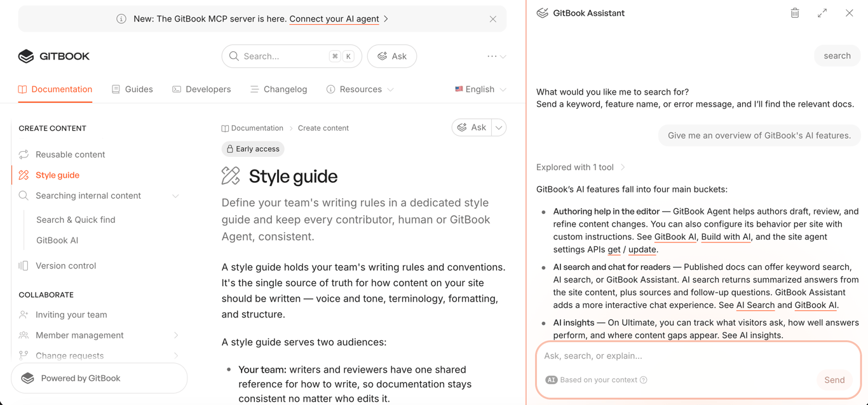Click the Member management icon
The image size is (868, 405).
click(x=24, y=335)
